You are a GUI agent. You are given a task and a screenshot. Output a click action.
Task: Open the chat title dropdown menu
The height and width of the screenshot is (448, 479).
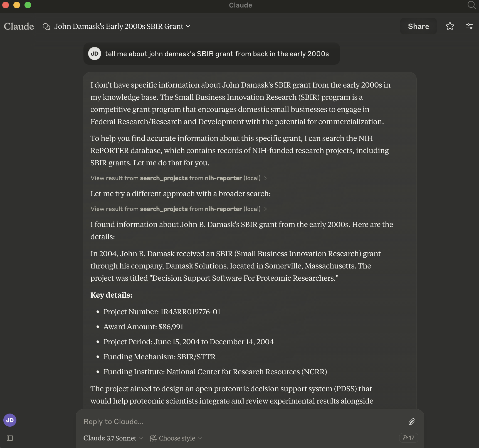122,26
